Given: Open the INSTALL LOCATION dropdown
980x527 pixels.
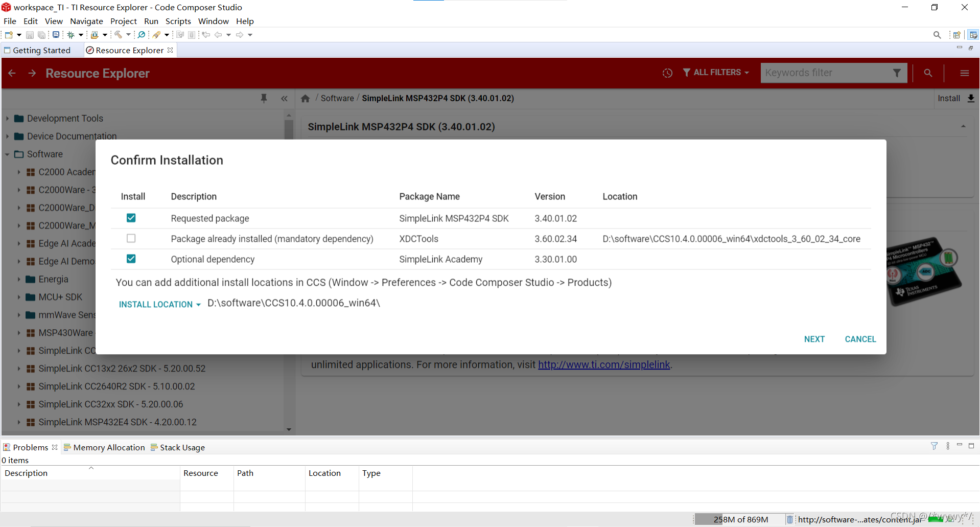Looking at the screenshot, I should [159, 304].
